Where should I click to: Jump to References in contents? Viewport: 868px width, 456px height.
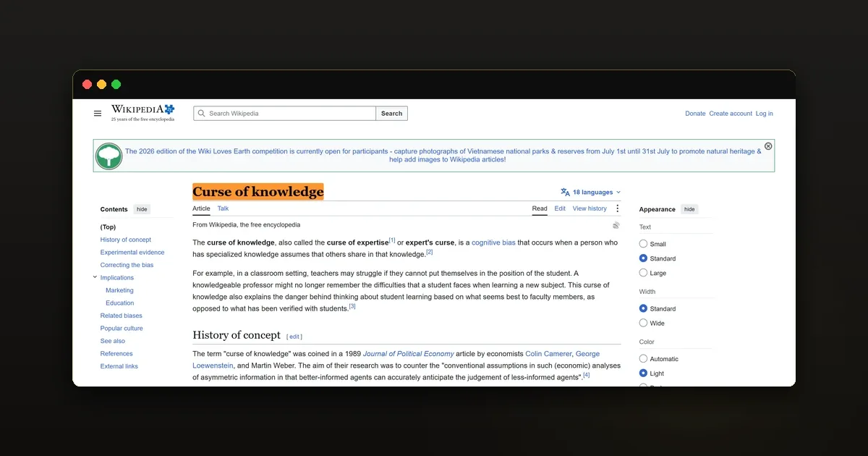(116, 354)
